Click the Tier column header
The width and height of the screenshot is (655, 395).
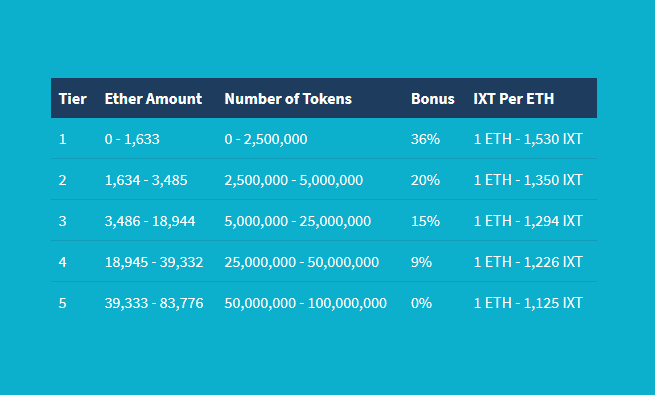point(73,99)
